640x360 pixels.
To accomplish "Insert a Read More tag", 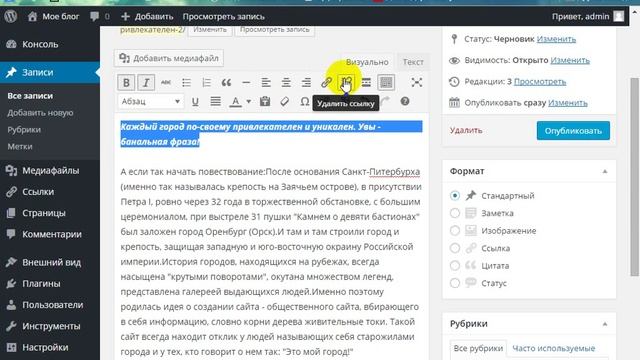I will point(366,82).
